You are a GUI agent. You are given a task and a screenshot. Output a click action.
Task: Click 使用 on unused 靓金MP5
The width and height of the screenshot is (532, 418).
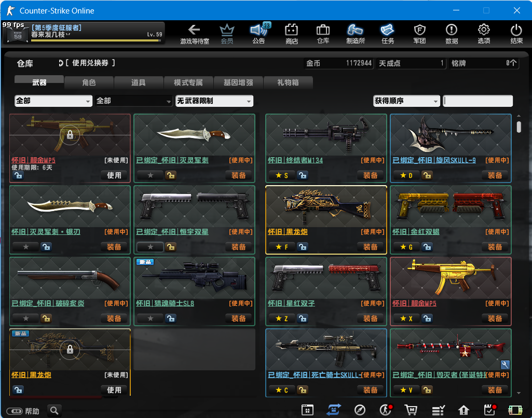[114, 175]
